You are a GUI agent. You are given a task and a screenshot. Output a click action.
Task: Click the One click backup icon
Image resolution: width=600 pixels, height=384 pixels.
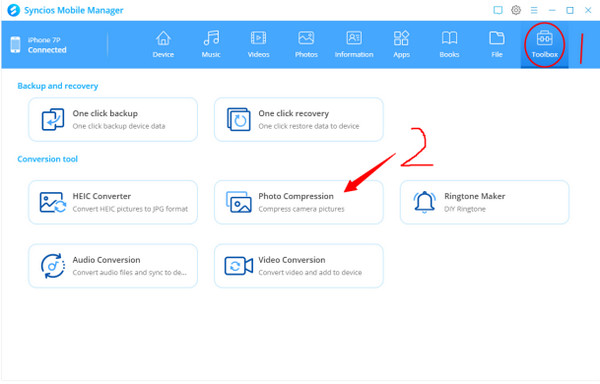(53, 119)
